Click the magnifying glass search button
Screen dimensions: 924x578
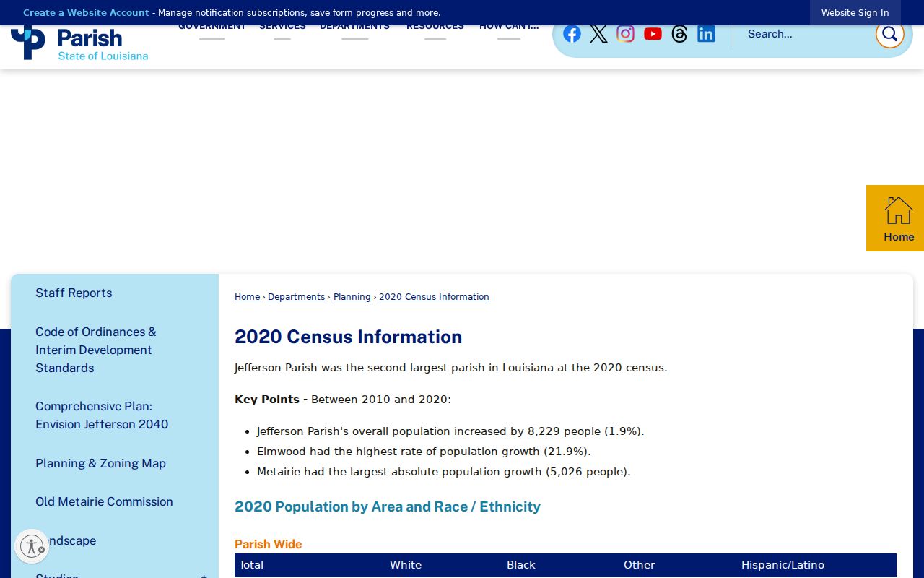(889, 34)
